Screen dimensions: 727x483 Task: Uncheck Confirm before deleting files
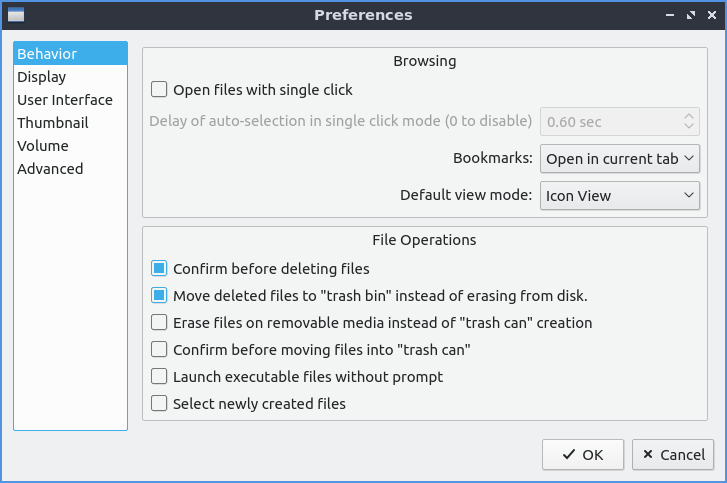pos(159,269)
